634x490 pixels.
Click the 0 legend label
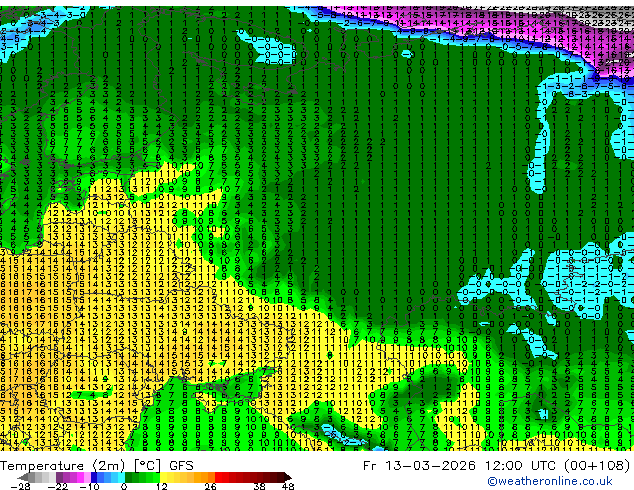pyautogui.click(x=124, y=486)
